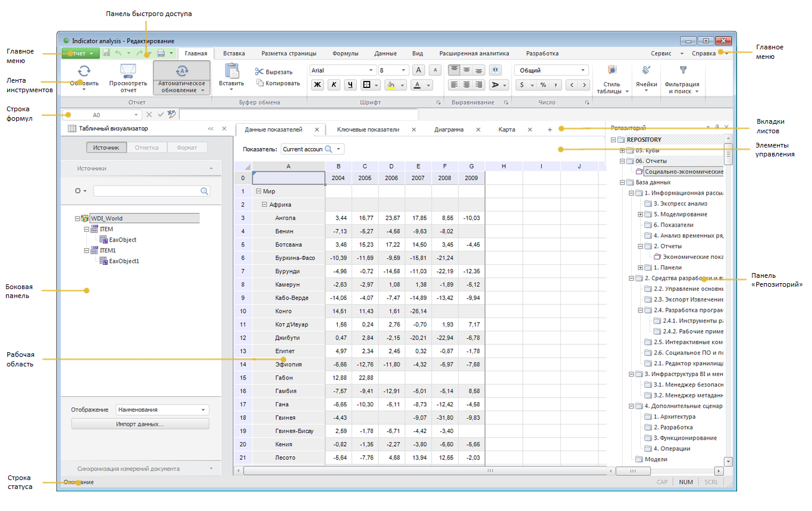Toggle italic К formatting button
The image size is (812, 511).
[x=334, y=84]
